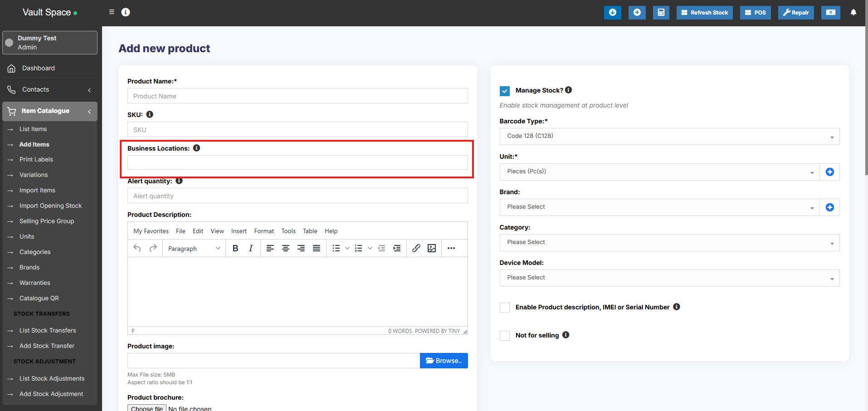868x411 pixels.
Task: Click the calculator icon in top bar
Action: (x=661, y=13)
